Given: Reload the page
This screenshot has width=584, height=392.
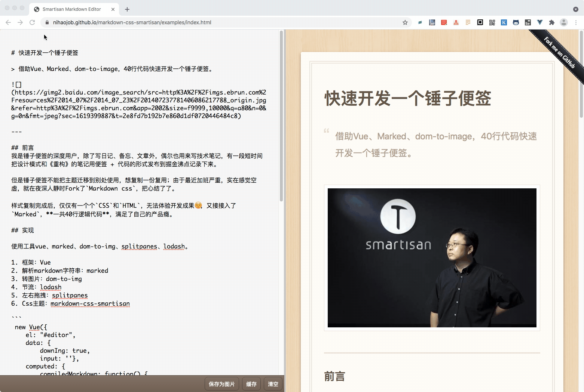Looking at the screenshot, I should (x=32, y=22).
